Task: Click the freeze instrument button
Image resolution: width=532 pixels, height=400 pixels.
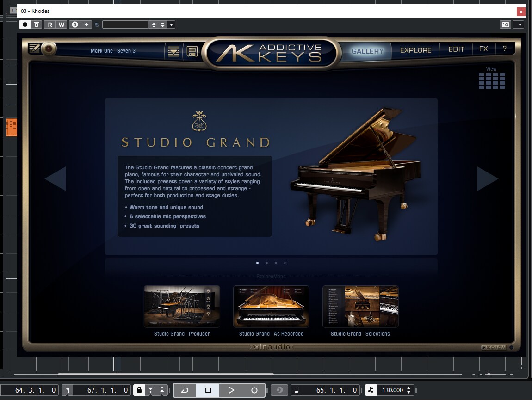Action: (x=36, y=25)
